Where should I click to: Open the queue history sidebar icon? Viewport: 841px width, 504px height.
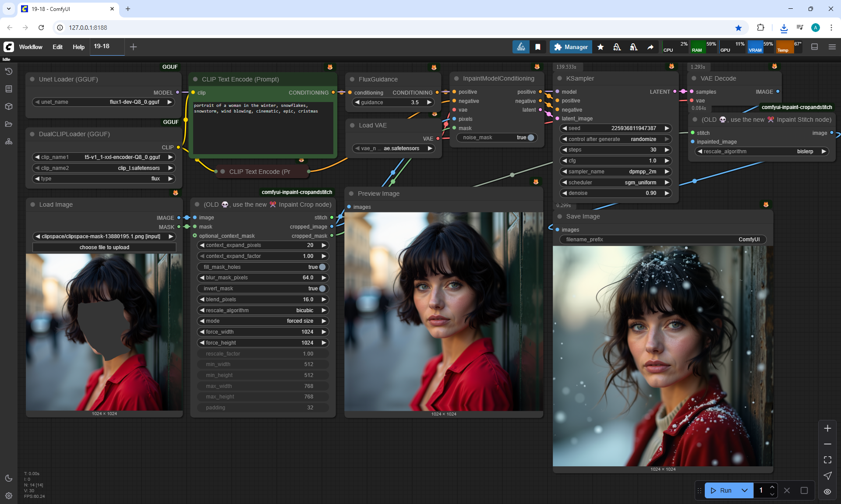[x=9, y=71]
